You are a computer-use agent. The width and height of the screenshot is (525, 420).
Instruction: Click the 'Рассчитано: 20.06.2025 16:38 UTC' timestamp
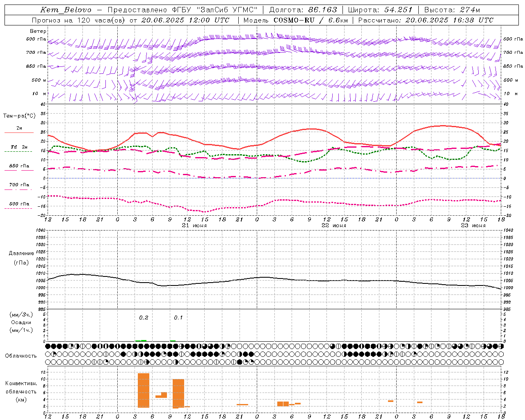tap(426, 20)
